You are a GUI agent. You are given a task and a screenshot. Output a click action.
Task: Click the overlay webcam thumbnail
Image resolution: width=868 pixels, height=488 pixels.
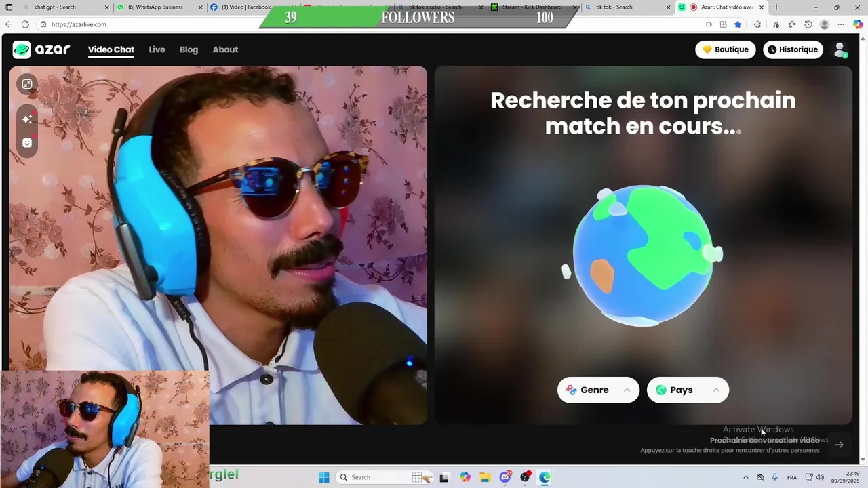coord(105,429)
